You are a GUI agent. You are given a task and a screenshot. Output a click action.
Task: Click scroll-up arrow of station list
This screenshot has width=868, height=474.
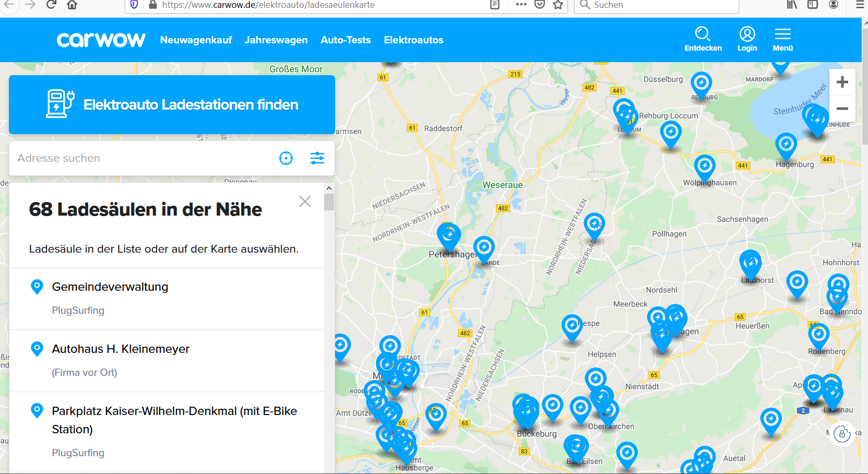[x=329, y=188]
